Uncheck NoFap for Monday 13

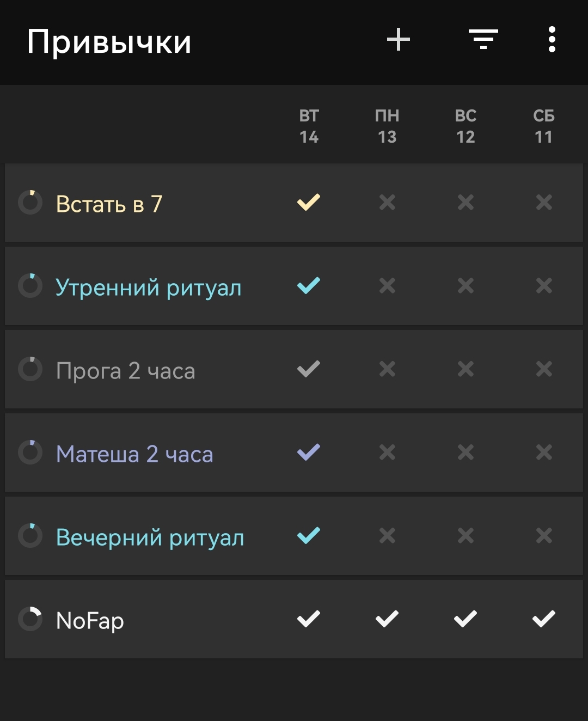coord(387,619)
